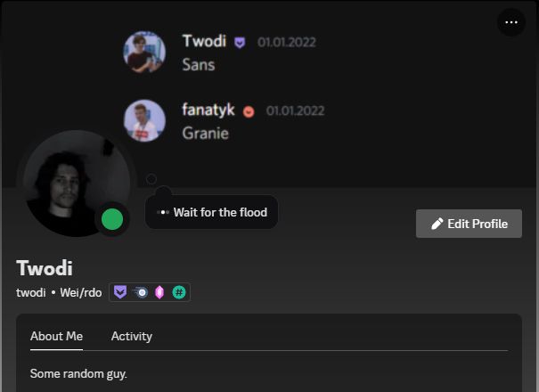Click the red badge next to fanatyk
539x392 pixels.
pos(249,111)
